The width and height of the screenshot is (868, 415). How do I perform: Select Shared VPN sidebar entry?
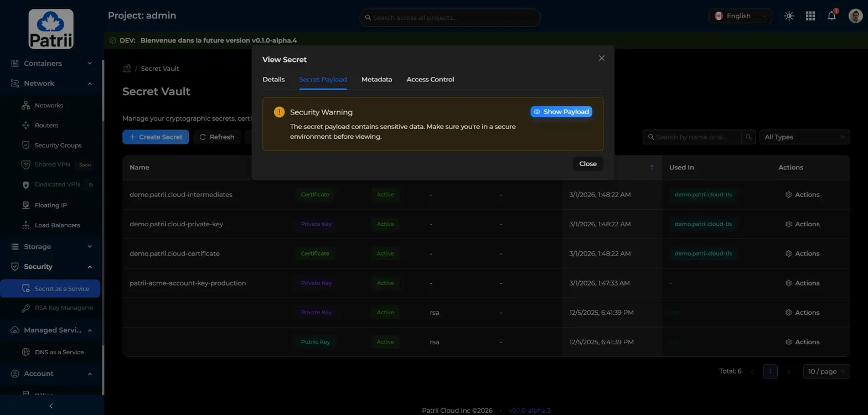point(53,164)
